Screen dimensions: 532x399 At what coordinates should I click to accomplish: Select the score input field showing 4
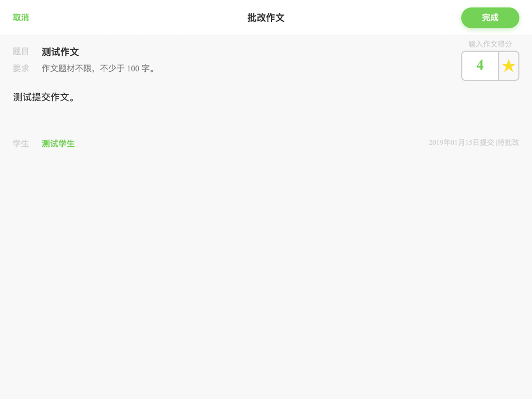click(480, 66)
